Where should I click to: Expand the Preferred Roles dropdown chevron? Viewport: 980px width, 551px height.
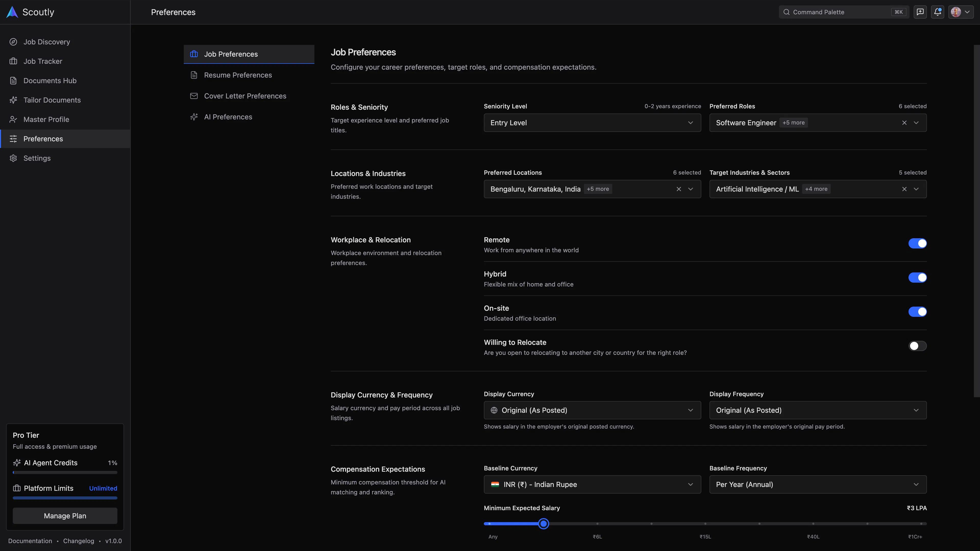coord(916,123)
